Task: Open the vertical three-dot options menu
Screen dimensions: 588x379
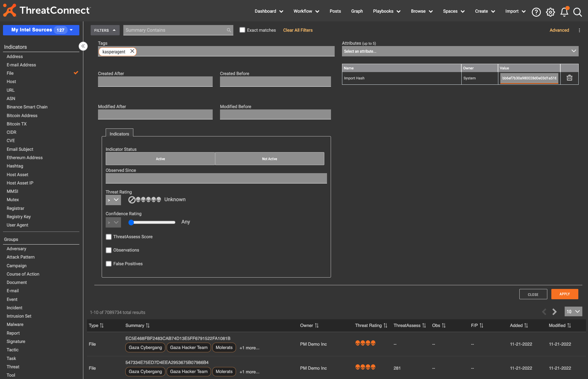Action: [579, 30]
